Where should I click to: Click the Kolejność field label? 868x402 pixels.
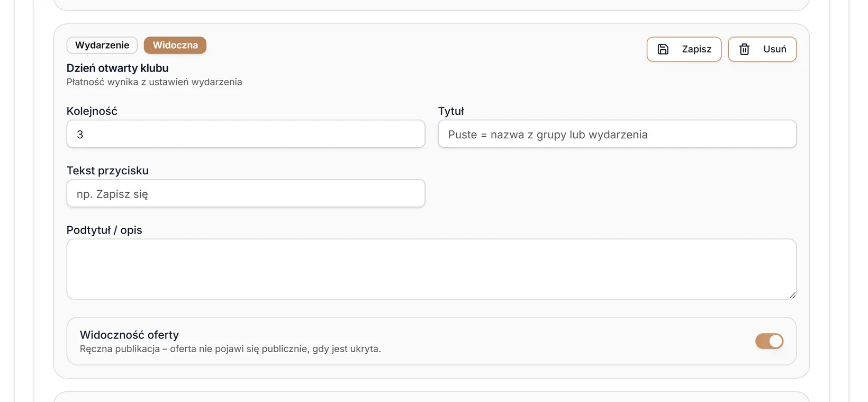coord(92,111)
